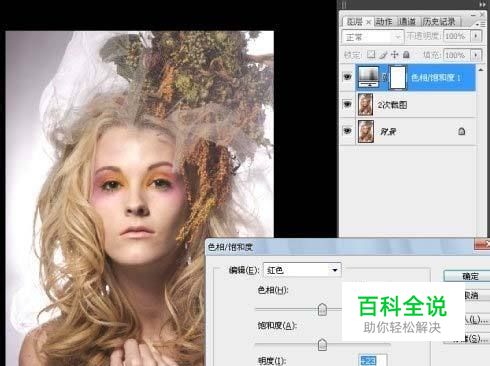The height and width of the screenshot is (366, 490).
Task: Open layers panel options menu icon
Action: coord(481,24)
